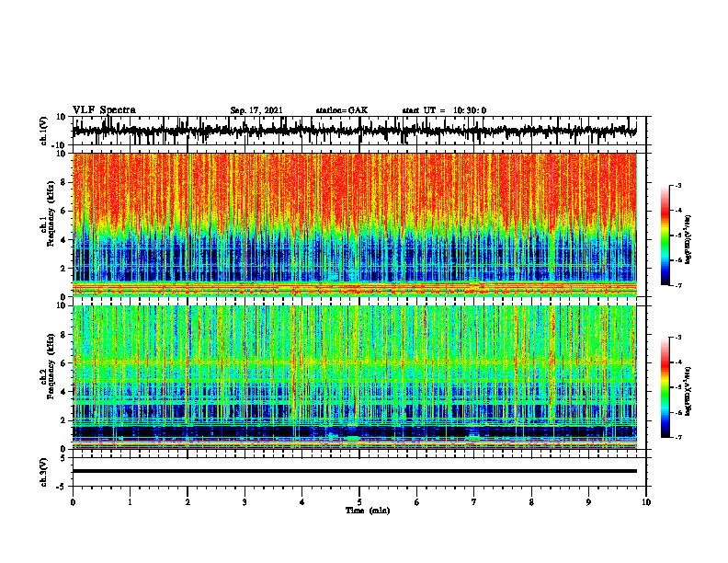Click the thick ch.3 voltage line
728x563 pixels.
(x=354, y=471)
